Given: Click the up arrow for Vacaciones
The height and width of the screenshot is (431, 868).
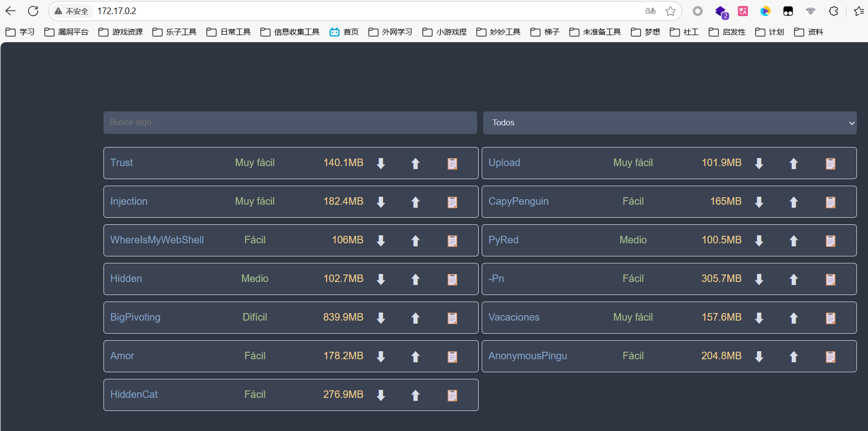Looking at the screenshot, I should click(x=794, y=318).
